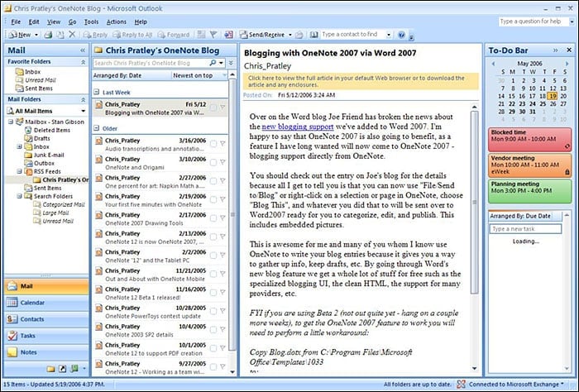
Task: Open the Address Book icon
Action: [313, 35]
